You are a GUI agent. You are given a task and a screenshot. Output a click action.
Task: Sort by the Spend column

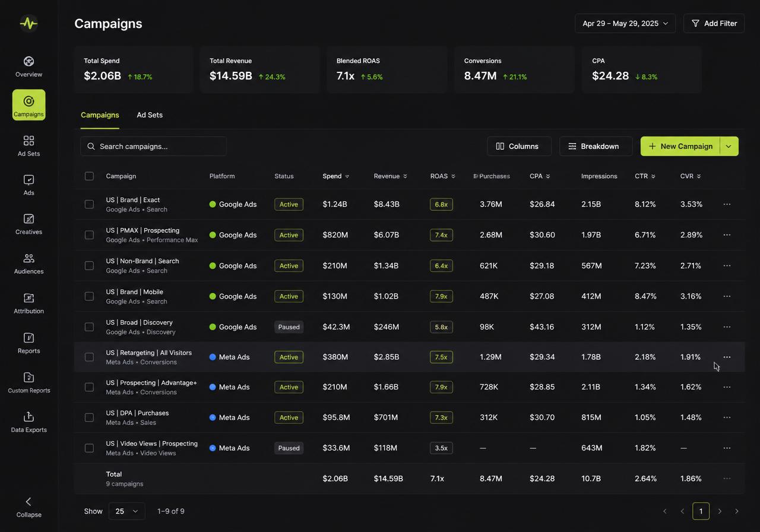pos(336,176)
